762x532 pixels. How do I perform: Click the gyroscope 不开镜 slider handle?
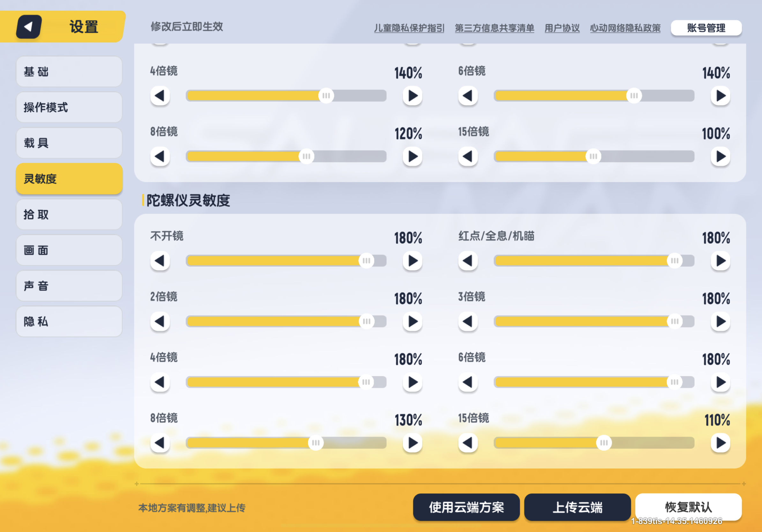(366, 261)
